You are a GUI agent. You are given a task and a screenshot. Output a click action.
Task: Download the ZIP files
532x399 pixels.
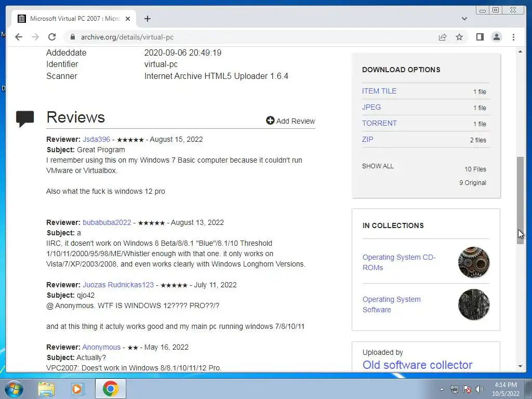point(367,139)
